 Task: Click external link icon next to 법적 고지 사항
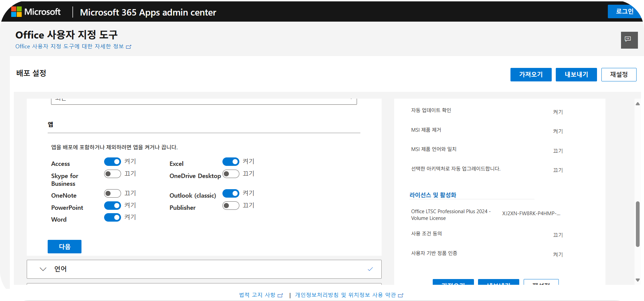(x=280, y=295)
